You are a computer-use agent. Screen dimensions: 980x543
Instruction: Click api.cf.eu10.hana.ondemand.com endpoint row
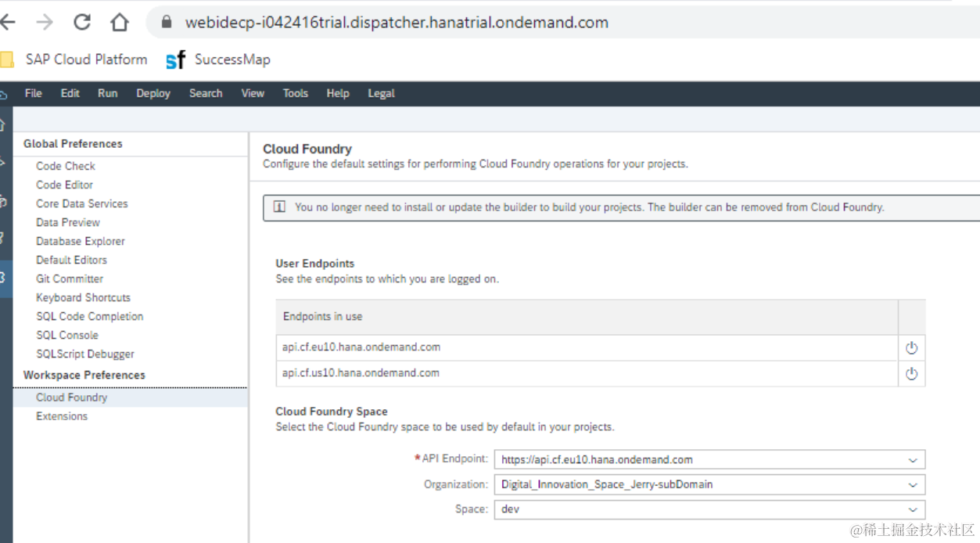(587, 347)
